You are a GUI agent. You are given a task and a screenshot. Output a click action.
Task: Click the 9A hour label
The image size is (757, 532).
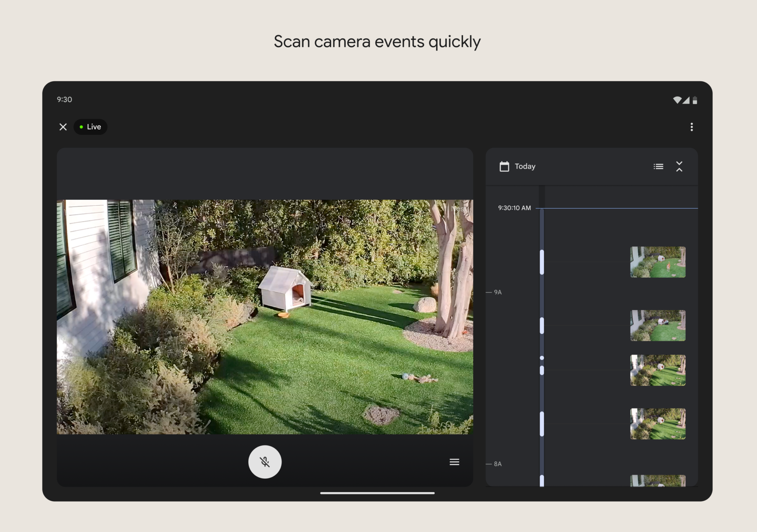point(498,292)
